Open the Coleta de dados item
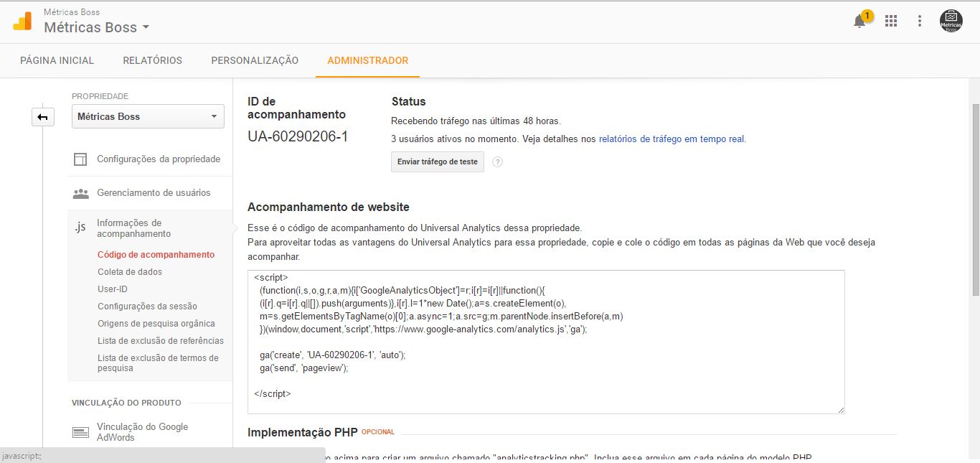The image size is (980, 463). (x=130, y=272)
